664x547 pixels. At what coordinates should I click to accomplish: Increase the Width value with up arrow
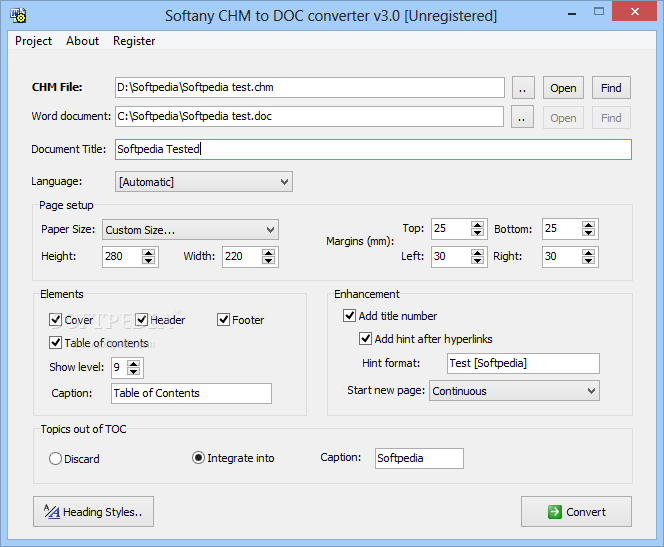tap(268, 253)
